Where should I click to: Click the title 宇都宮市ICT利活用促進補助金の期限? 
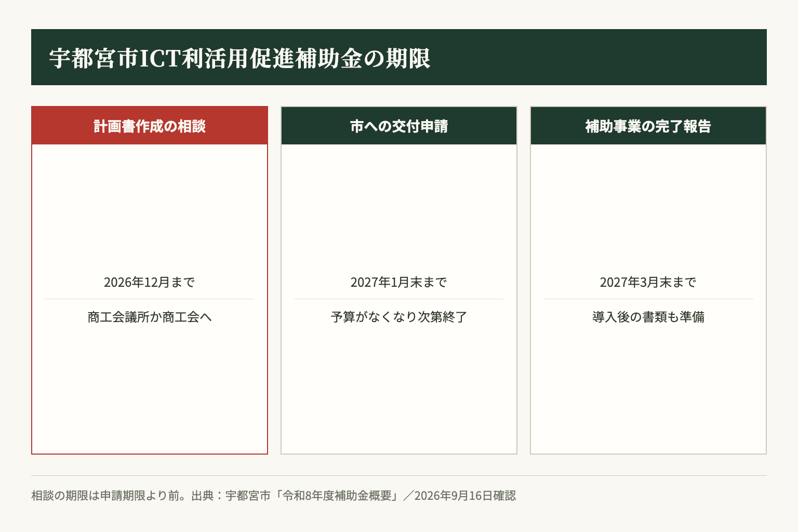[240, 58]
